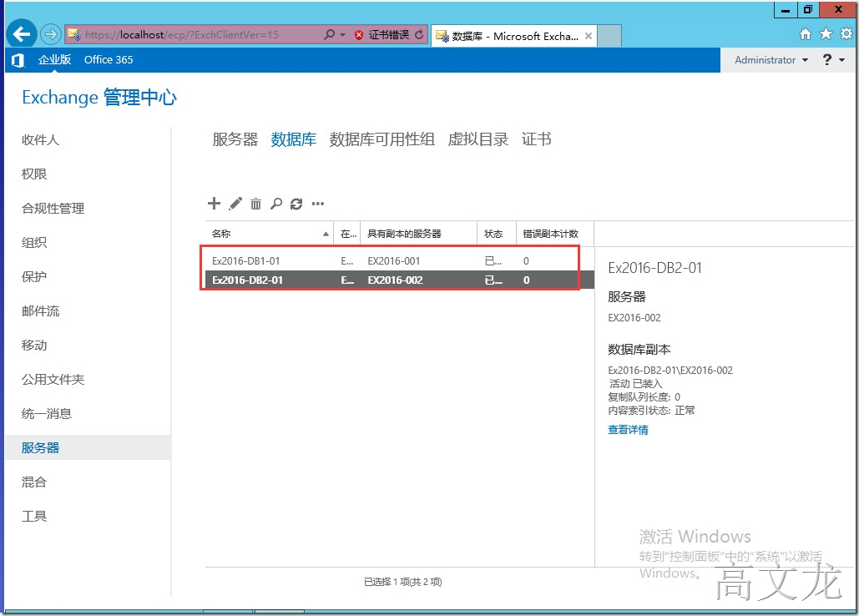Close the Microsoft Exchange browser tab
Viewport: 859px width, 616px height.
coord(589,36)
